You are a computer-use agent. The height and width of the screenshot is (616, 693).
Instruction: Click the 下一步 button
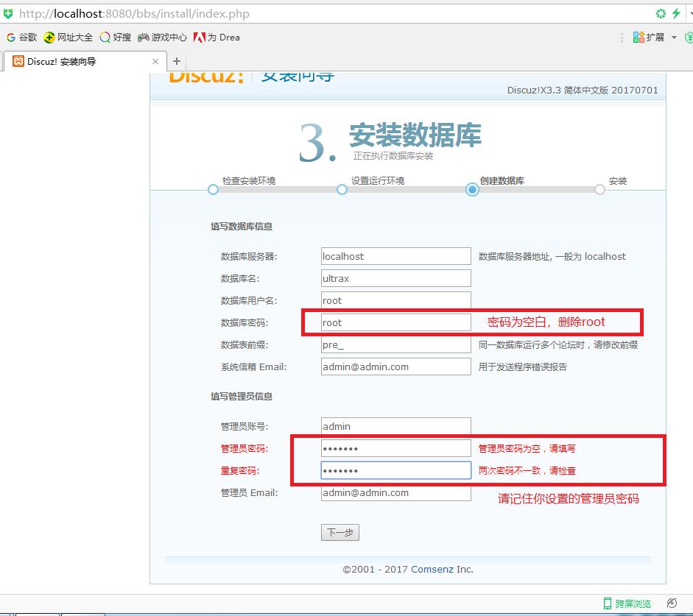point(340,532)
